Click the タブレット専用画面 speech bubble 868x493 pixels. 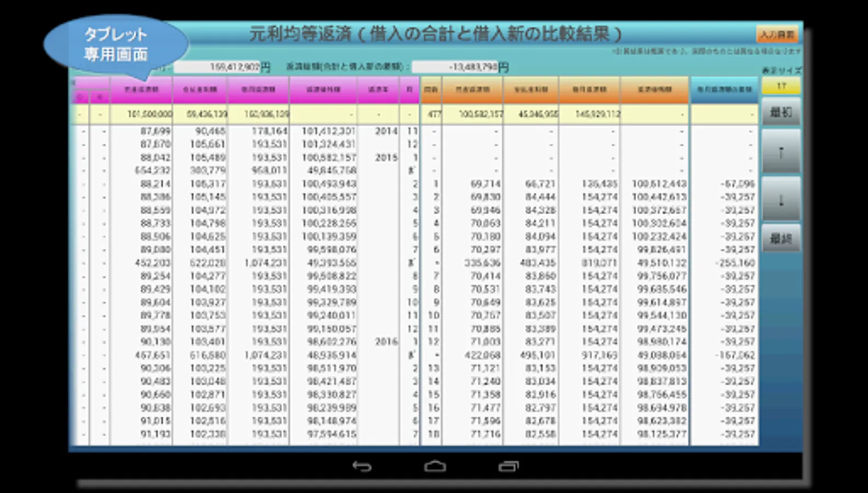pyautogui.click(x=116, y=45)
